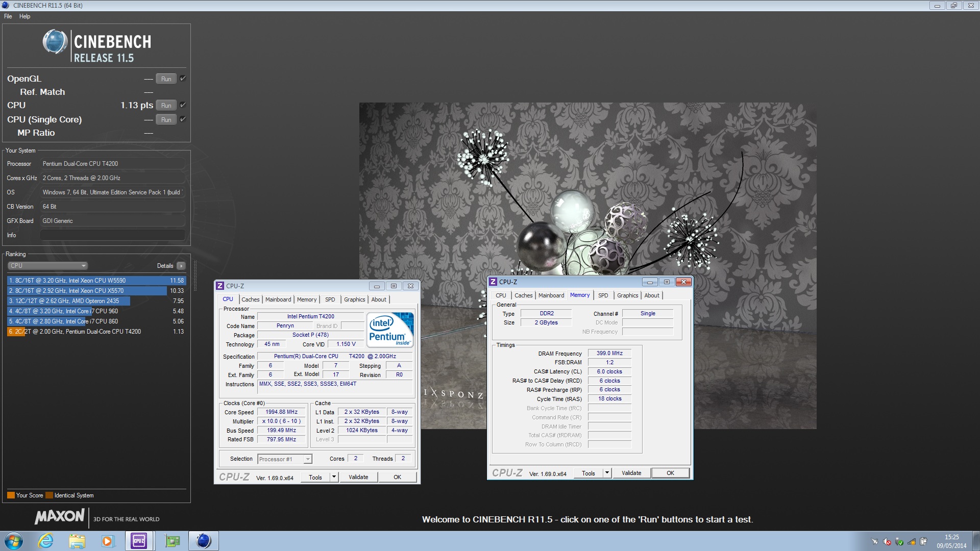Select the Intel Core i7 CPU 960 ranking row
The width and height of the screenshot is (980, 551).
96,311
